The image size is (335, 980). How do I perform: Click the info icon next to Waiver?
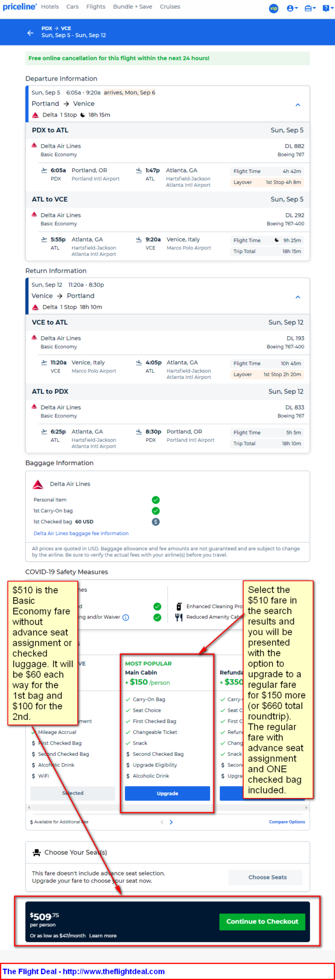pos(126,617)
